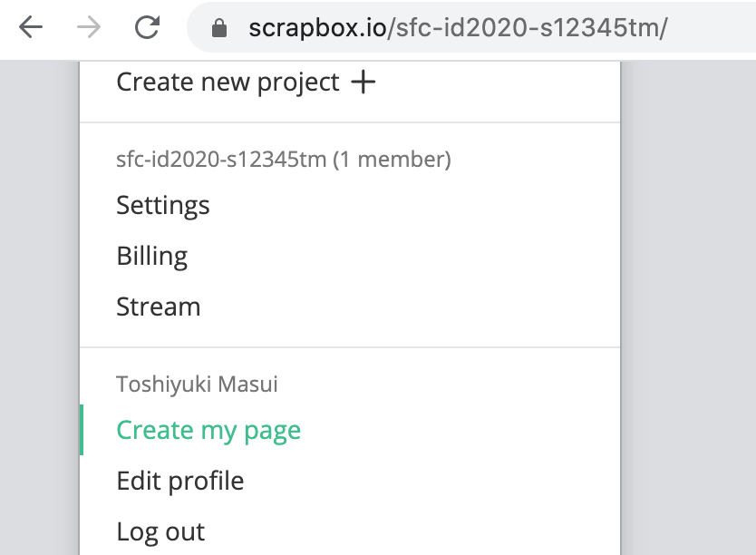This screenshot has width=756, height=555.
Task: Click the lock icon in address bar
Action: coord(218,29)
